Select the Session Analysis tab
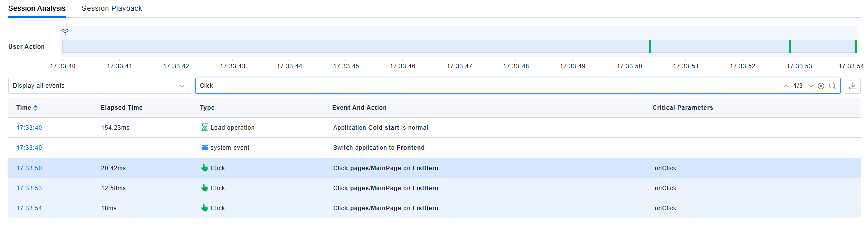Viewport: 868px width, 227px height. 37,8
